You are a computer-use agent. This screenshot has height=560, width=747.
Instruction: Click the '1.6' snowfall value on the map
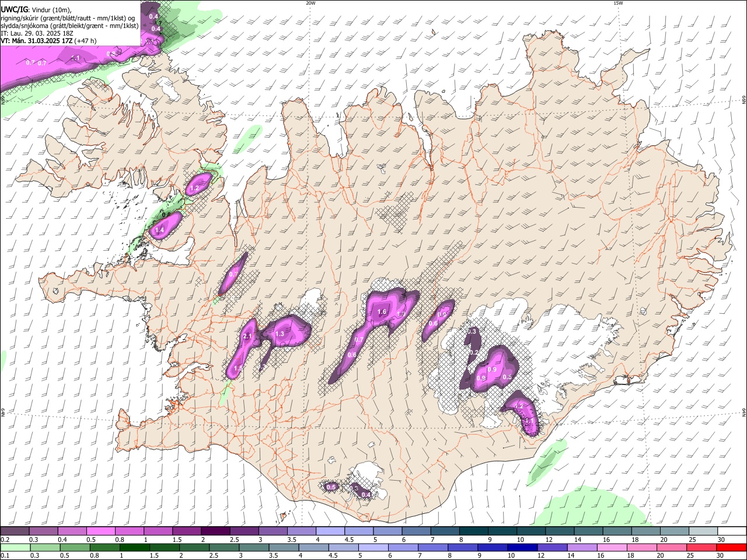382,312
